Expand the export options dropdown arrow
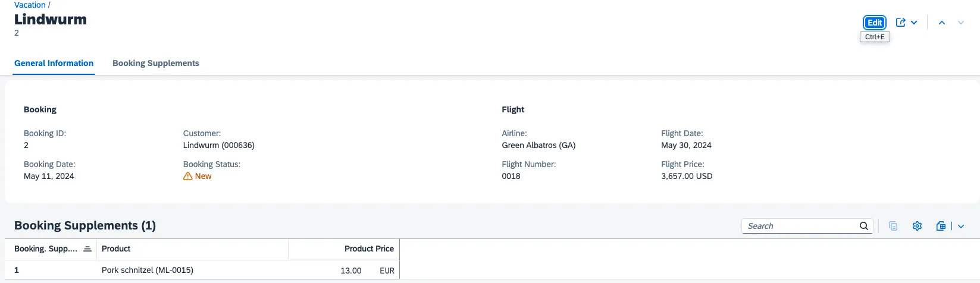This screenshot has height=283, width=980. coord(961,226)
